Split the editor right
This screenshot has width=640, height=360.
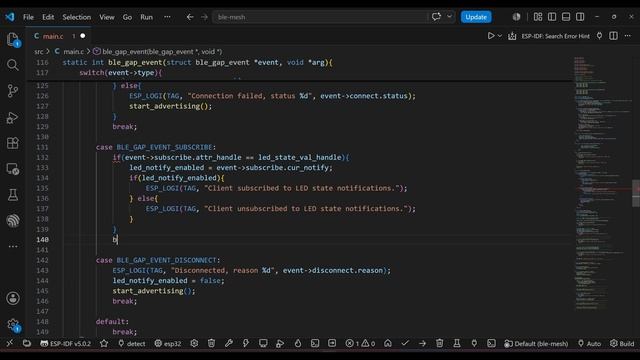(x=613, y=36)
